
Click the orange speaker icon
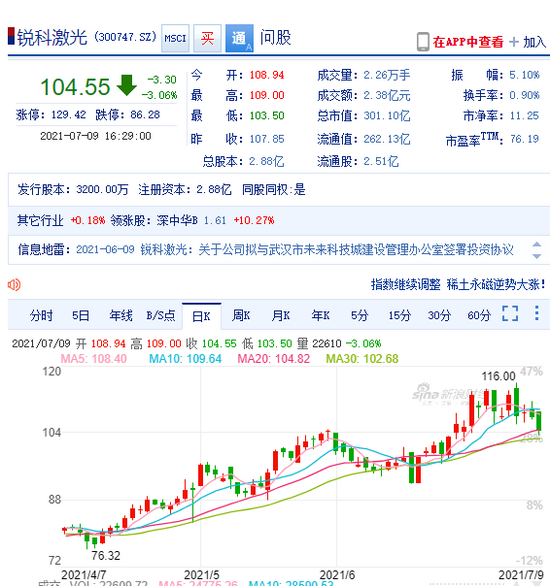[x=14, y=285]
